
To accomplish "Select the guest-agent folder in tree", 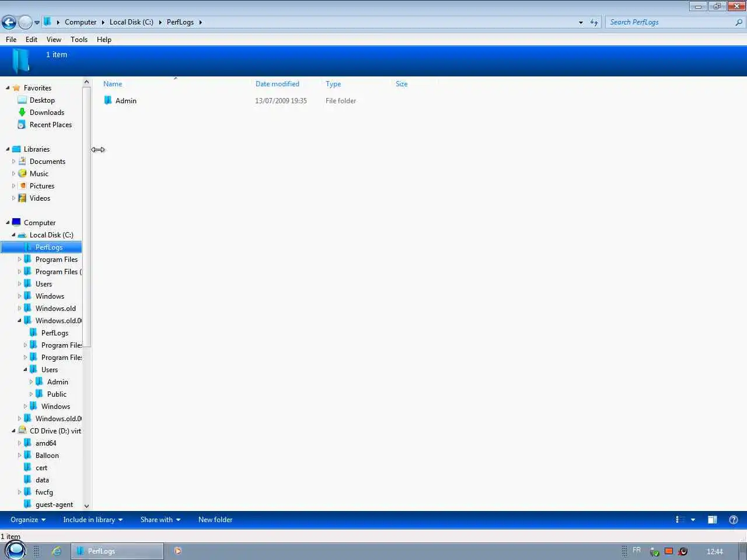I will point(54,505).
